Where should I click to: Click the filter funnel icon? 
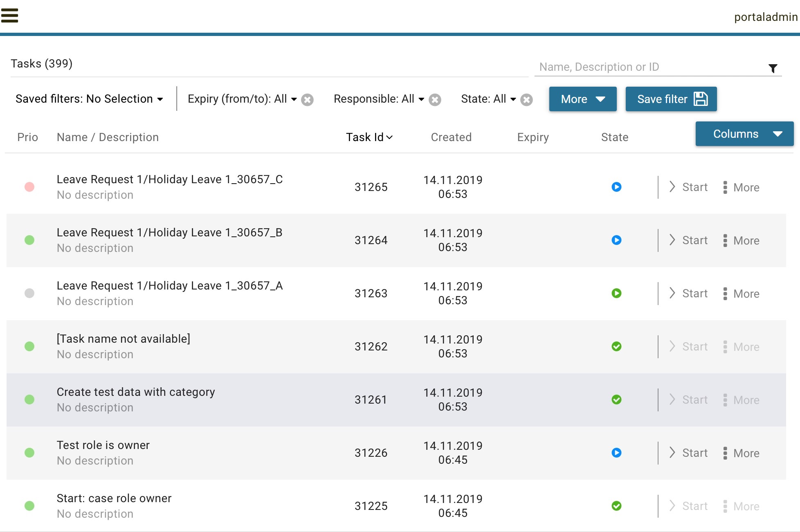tap(773, 68)
